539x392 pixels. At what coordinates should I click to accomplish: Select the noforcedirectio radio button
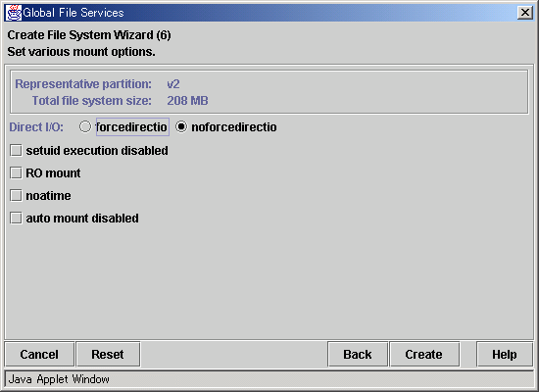tap(181, 126)
